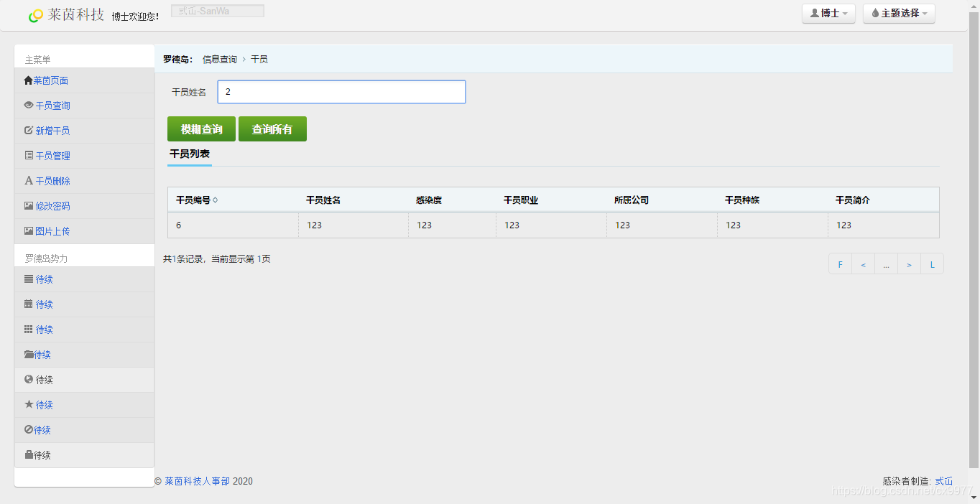Click the 模糊查询 button
This screenshot has width=980, height=504.
click(x=201, y=129)
